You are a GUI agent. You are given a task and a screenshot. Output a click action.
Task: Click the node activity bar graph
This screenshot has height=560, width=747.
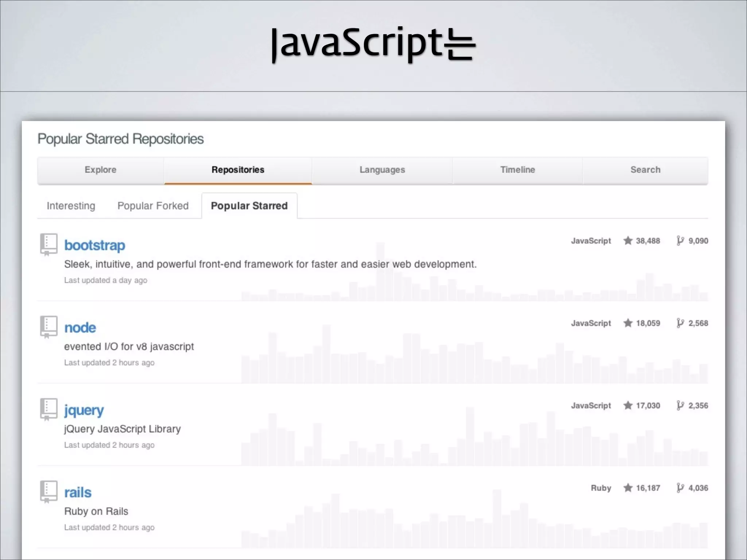click(474, 354)
